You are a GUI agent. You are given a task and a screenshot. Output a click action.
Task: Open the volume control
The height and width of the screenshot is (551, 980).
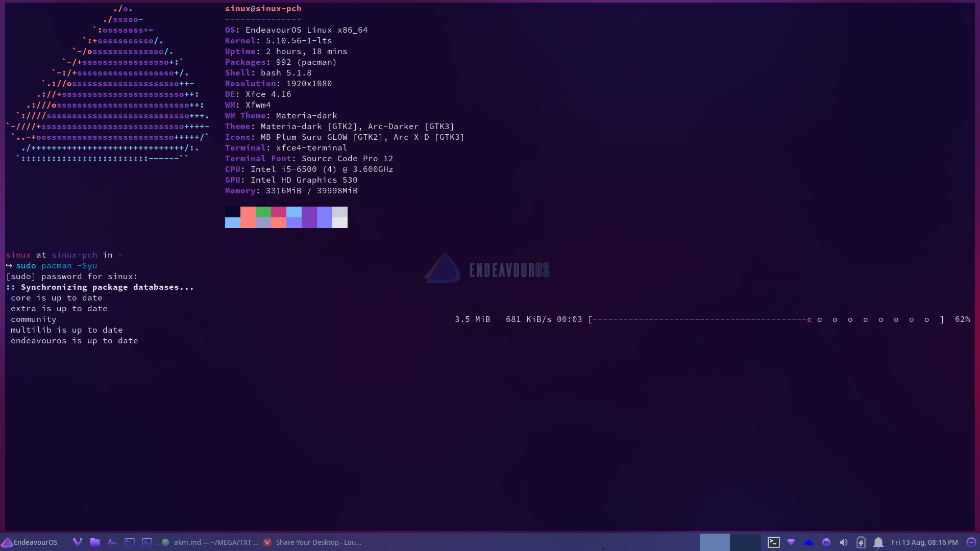click(844, 542)
